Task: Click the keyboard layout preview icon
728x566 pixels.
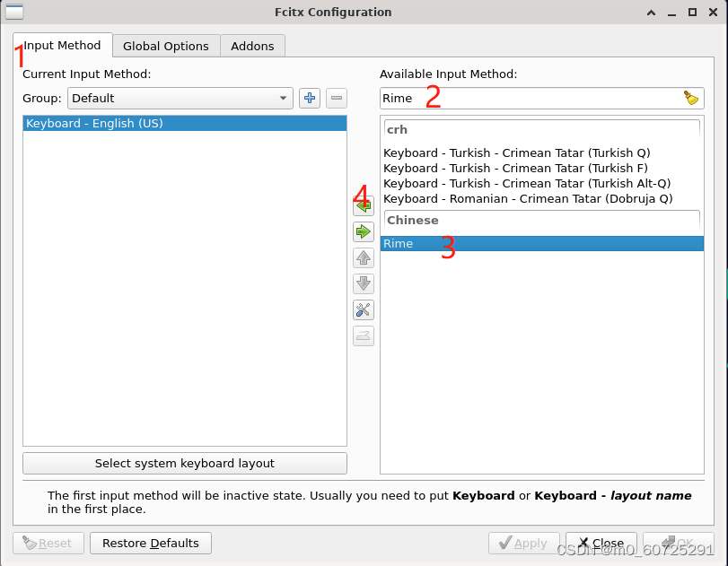Action: click(363, 335)
